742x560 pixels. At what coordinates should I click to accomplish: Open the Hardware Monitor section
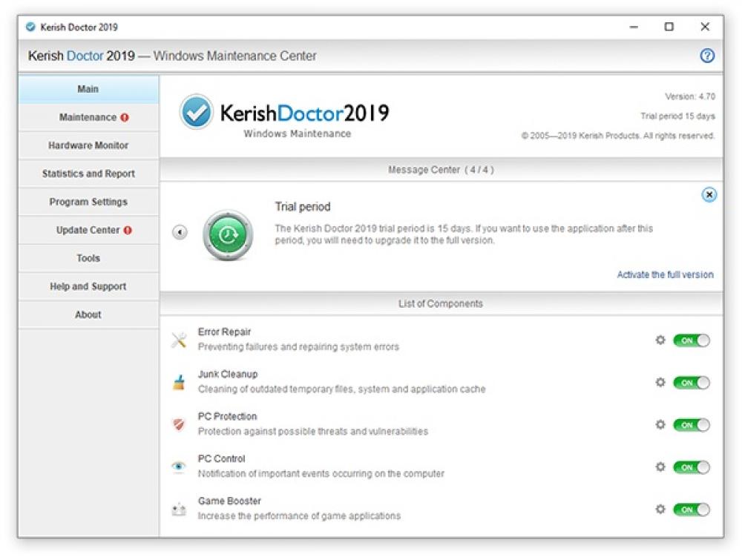point(88,145)
